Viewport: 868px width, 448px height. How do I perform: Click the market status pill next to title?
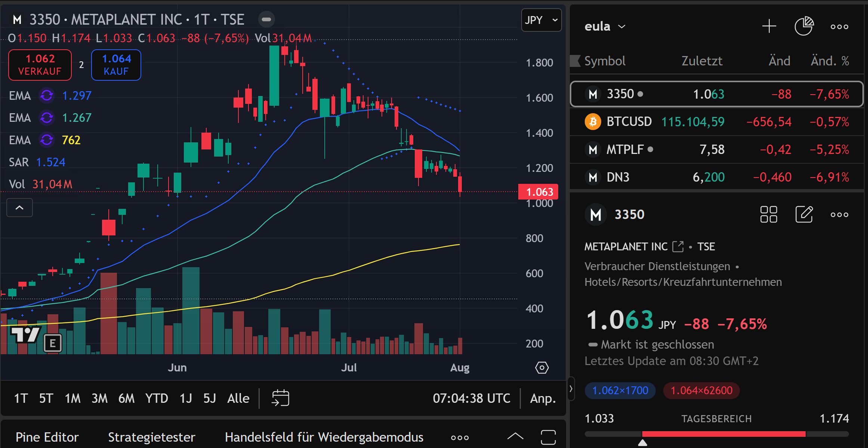(266, 19)
